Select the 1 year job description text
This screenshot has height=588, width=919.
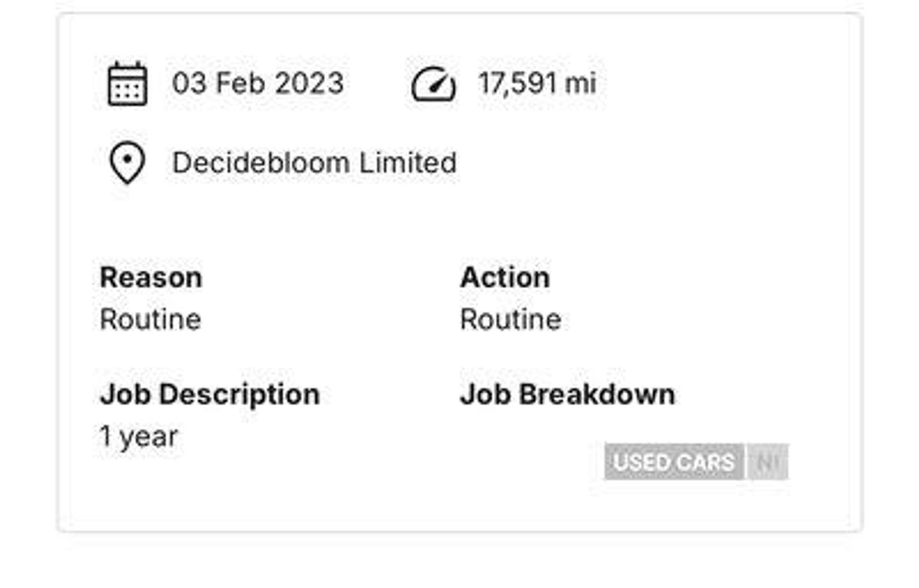pos(139,437)
